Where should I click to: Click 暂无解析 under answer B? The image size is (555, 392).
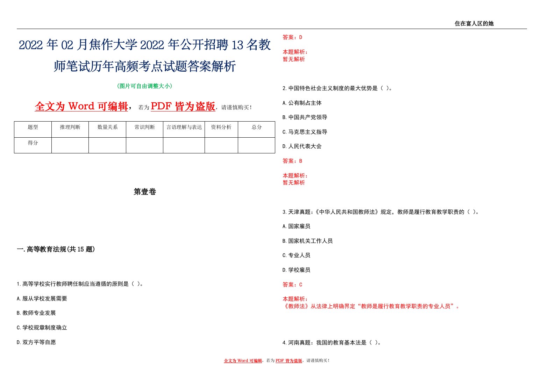tap(294, 183)
